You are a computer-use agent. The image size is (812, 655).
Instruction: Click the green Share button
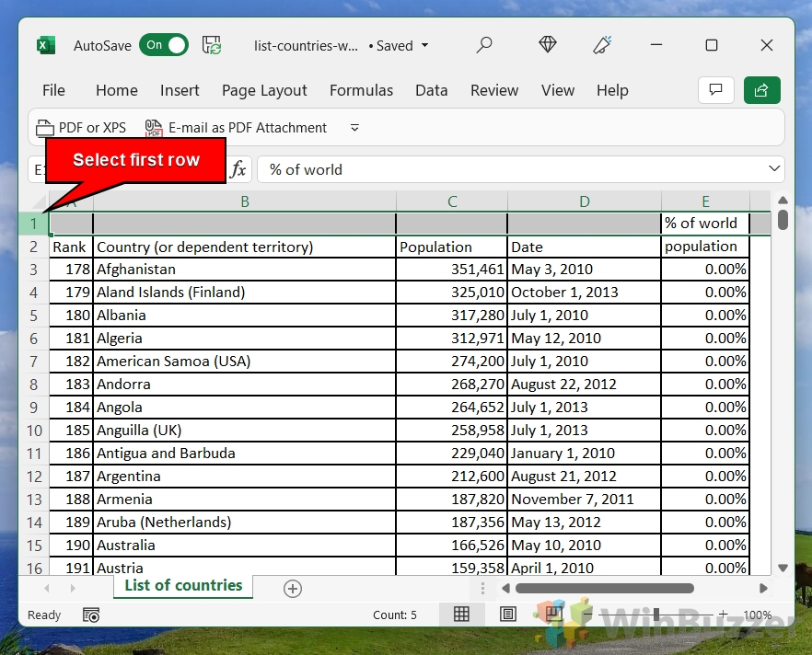tap(761, 90)
